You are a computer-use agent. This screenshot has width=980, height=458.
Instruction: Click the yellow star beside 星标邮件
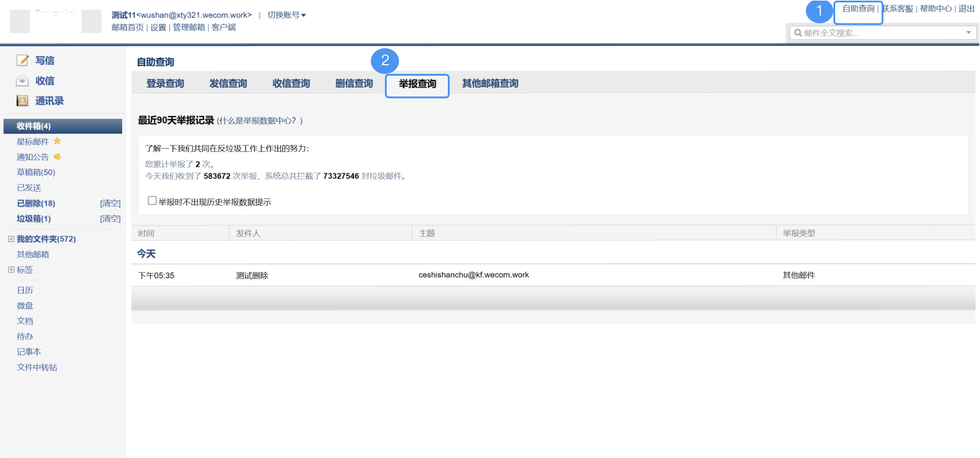(x=57, y=141)
